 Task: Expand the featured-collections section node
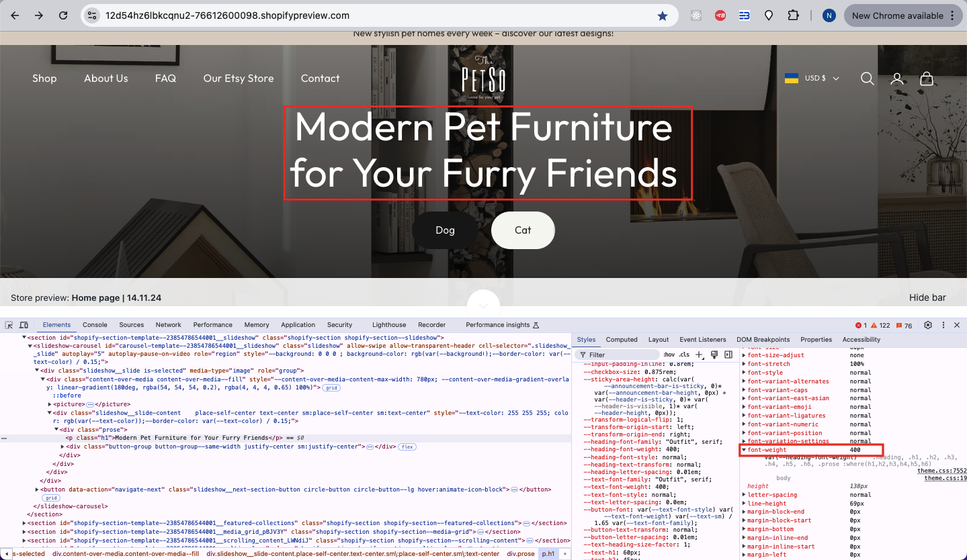click(x=25, y=523)
